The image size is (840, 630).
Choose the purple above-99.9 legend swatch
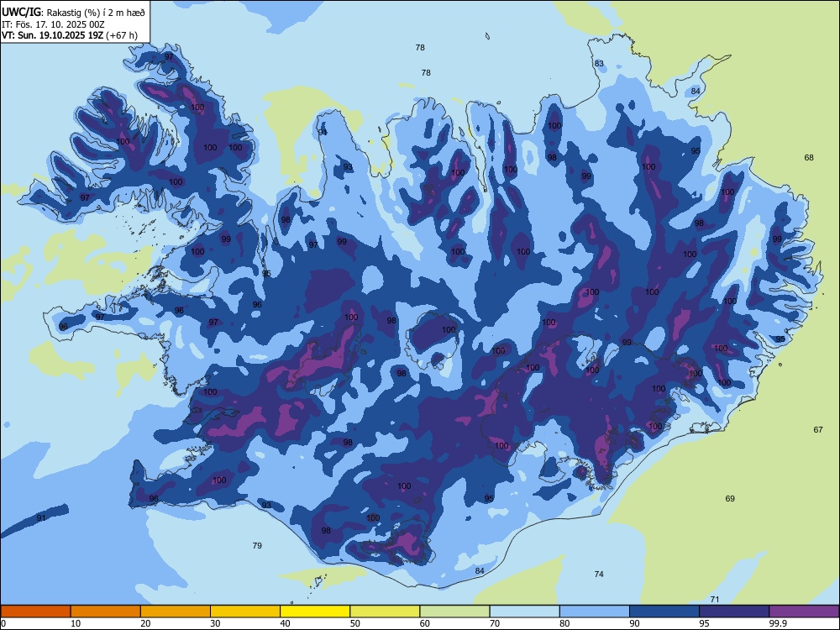804,612
